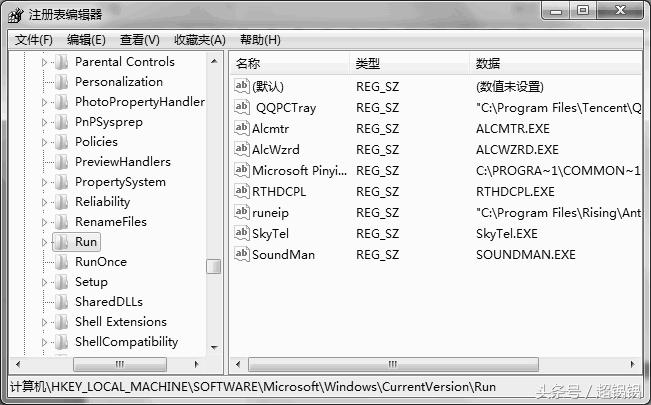The image size is (651, 405).
Task: Expand the Setup key
Action: pos(44,282)
